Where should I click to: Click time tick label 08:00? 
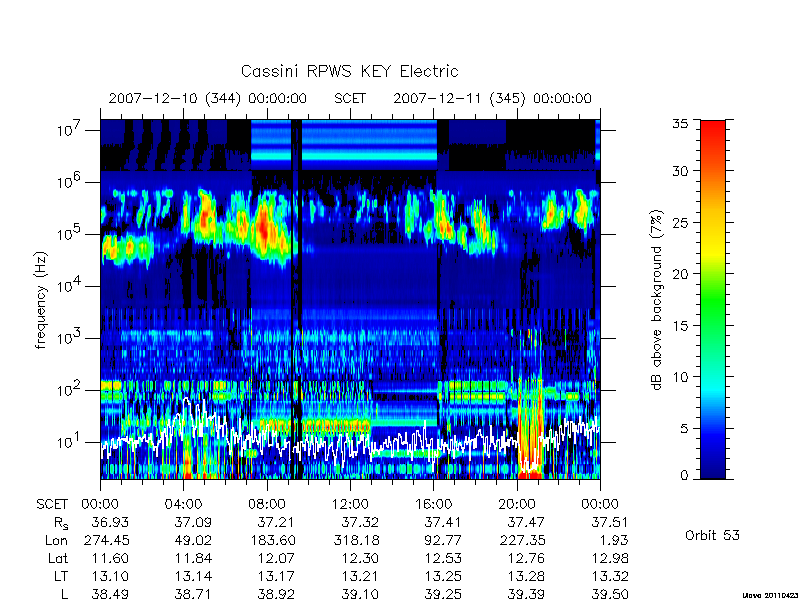(267, 505)
